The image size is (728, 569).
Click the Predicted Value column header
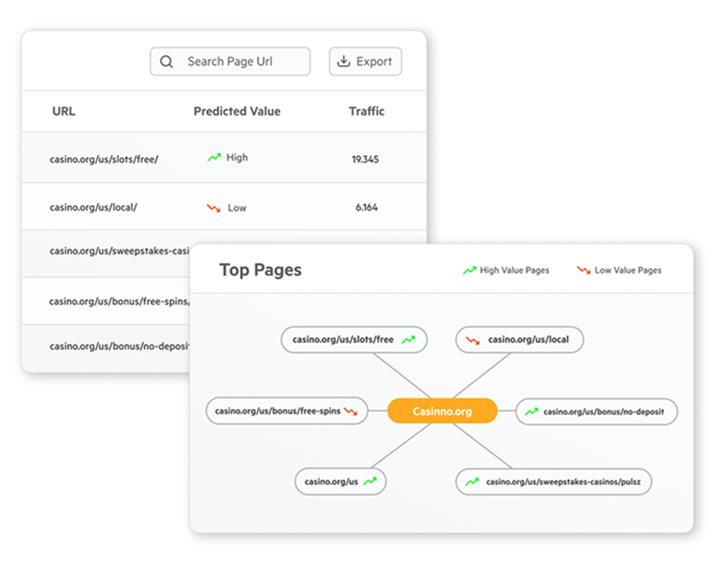pos(237,111)
